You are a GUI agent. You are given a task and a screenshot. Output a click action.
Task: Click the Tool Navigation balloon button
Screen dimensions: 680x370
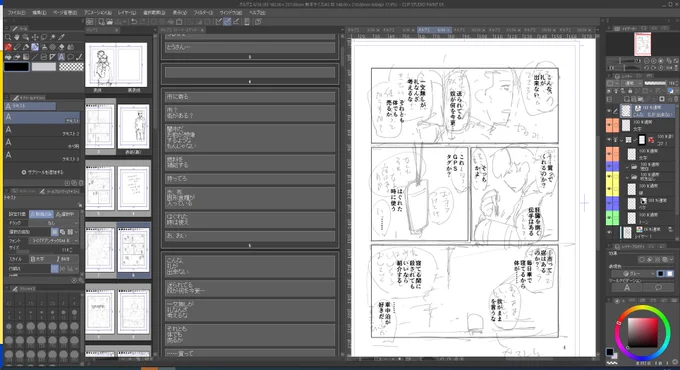point(658,288)
